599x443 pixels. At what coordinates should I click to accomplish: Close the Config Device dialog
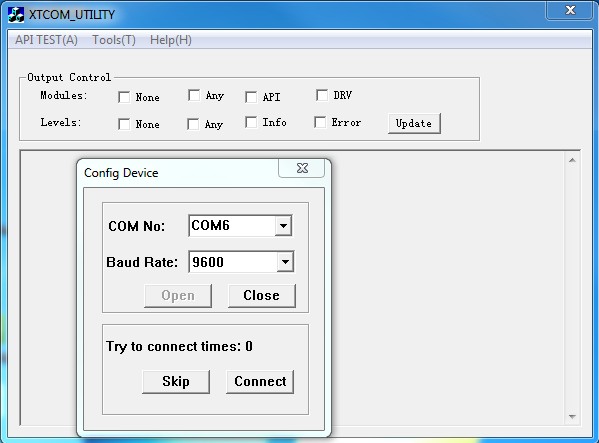click(302, 168)
